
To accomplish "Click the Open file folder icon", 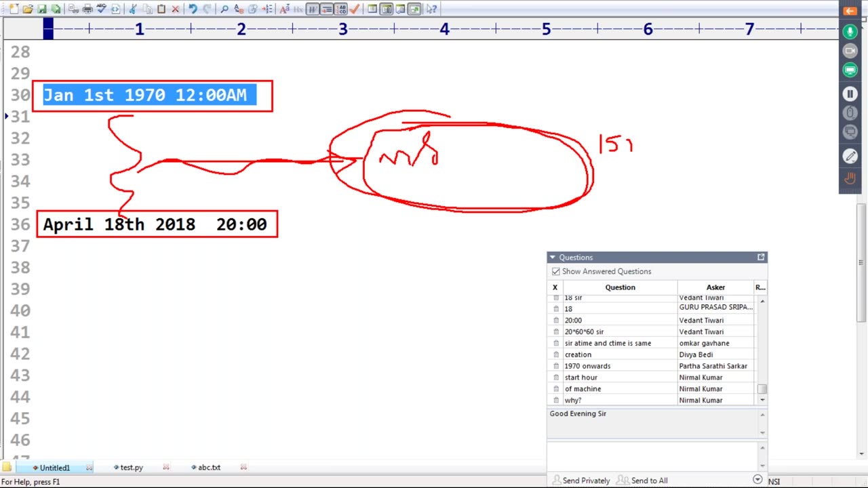I will [x=27, y=9].
